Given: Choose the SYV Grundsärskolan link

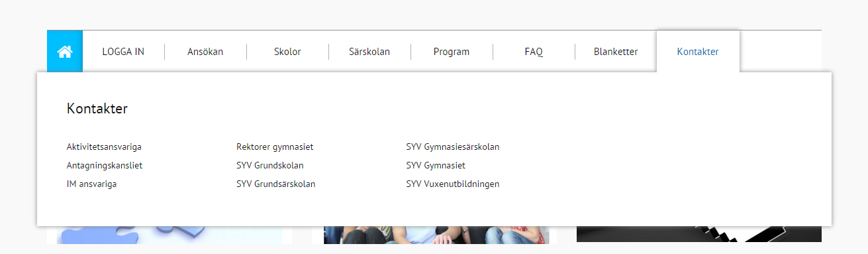Looking at the screenshot, I should 275,184.
